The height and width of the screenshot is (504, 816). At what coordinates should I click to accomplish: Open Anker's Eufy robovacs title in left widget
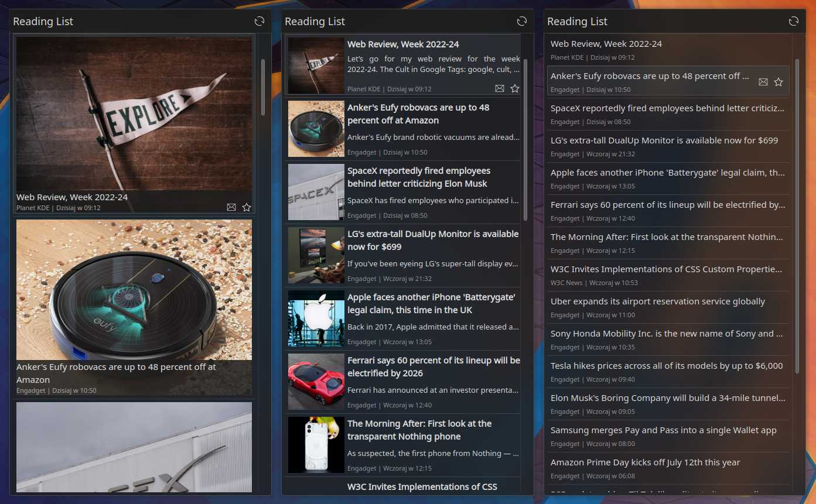116,373
